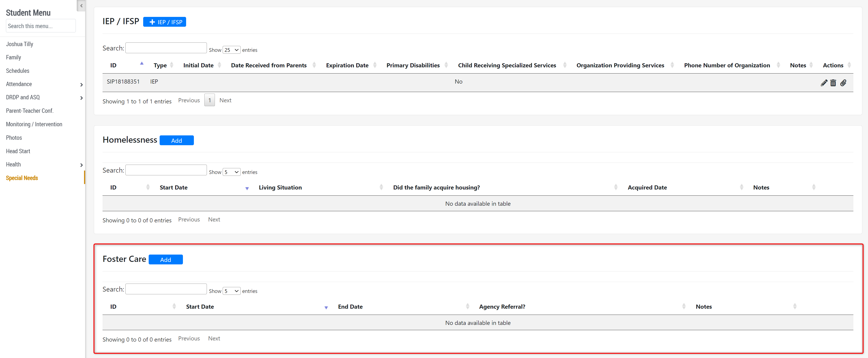Sort IEP table by ID column arrow

click(142, 64)
